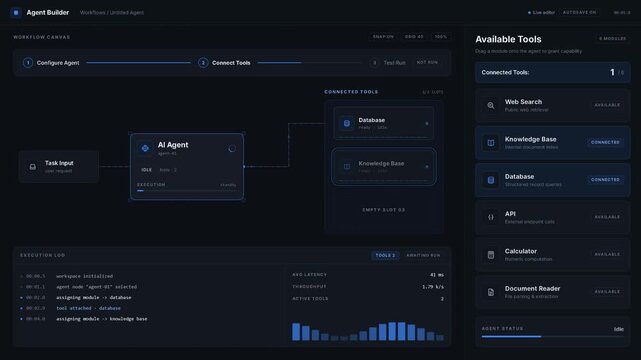Click step 2 circle for Connect Tools
This screenshot has width=641, height=360.
click(x=203, y=63)
